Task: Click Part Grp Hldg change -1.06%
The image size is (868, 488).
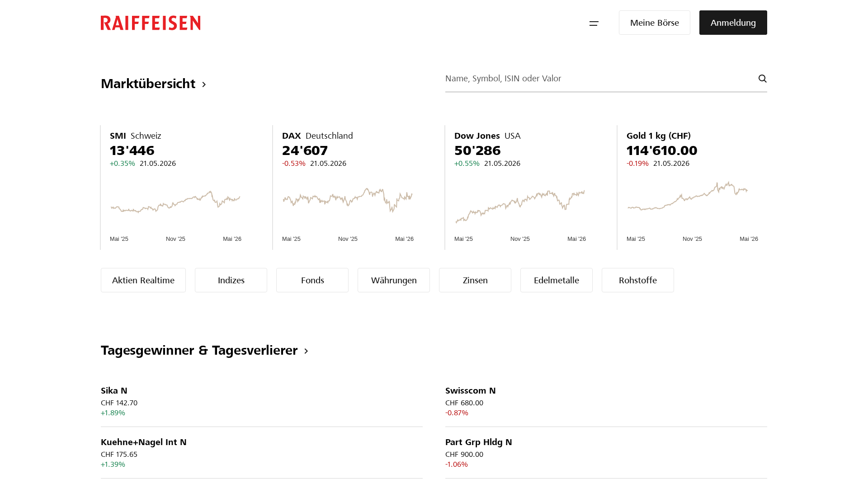Action: pyautogui.click(x=457, y=465)
